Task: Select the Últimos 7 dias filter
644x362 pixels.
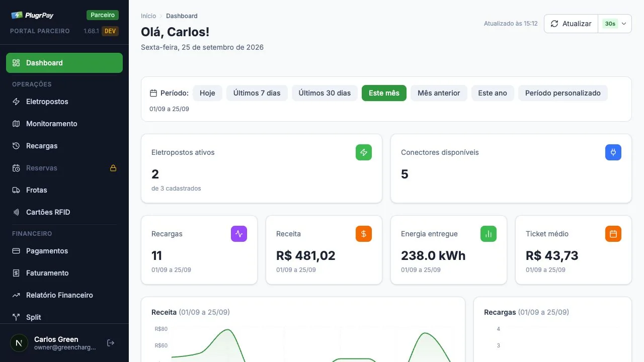Action: (x=257, y=93)
